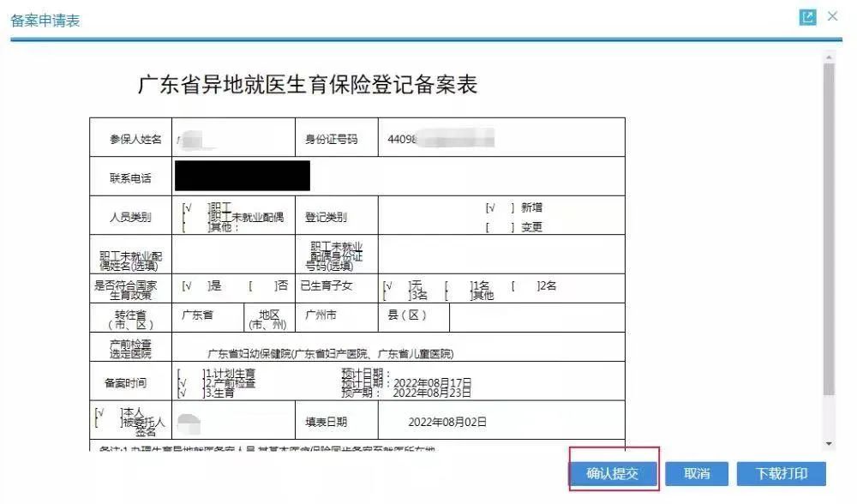Click the 备案申请表 dialog title

tap(45, 20)
